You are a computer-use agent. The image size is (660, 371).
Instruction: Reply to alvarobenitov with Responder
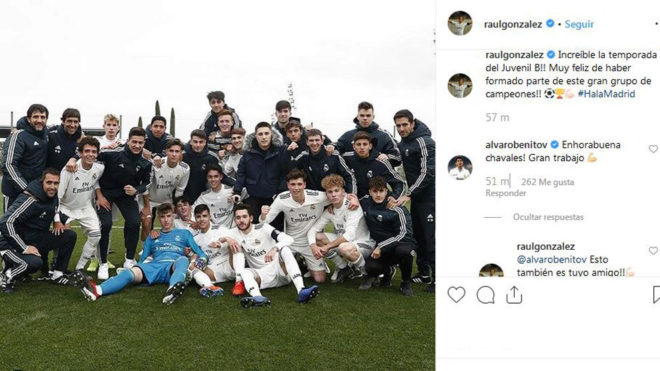506,193
